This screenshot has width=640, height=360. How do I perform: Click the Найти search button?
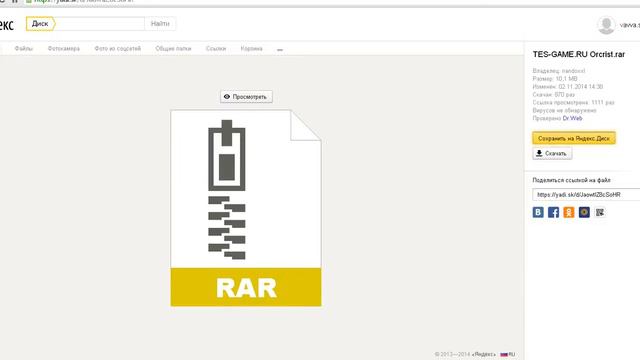pos(160,24)
